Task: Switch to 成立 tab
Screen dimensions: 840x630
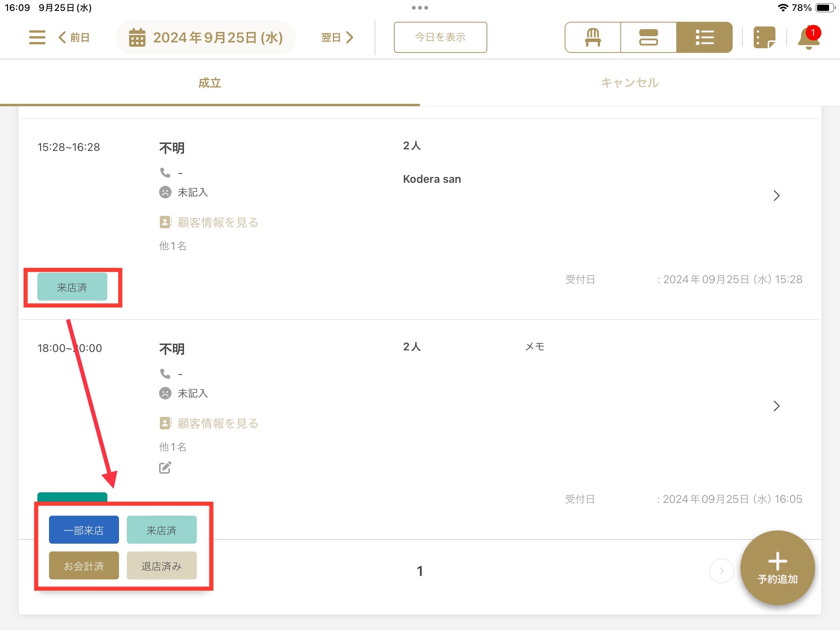Action: pos(210,83)
